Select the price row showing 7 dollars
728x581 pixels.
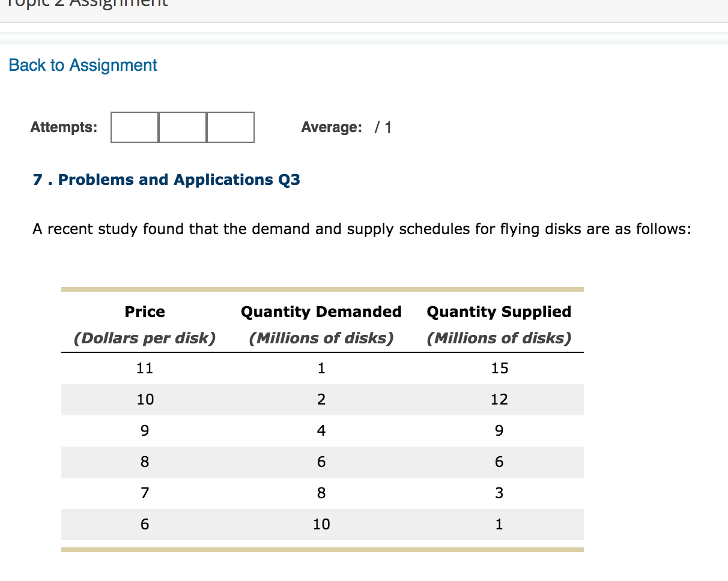click(144, 493)
